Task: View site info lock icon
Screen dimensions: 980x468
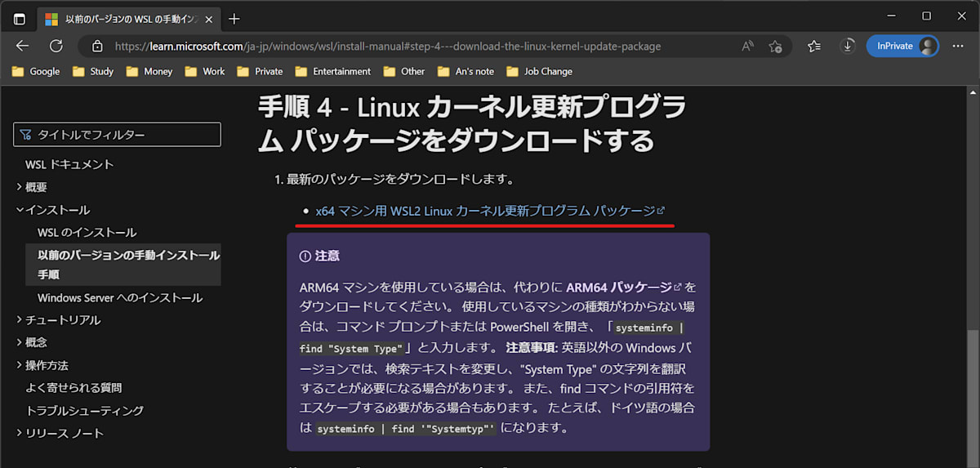Action: pyautogui.click(x=97, y=47)
